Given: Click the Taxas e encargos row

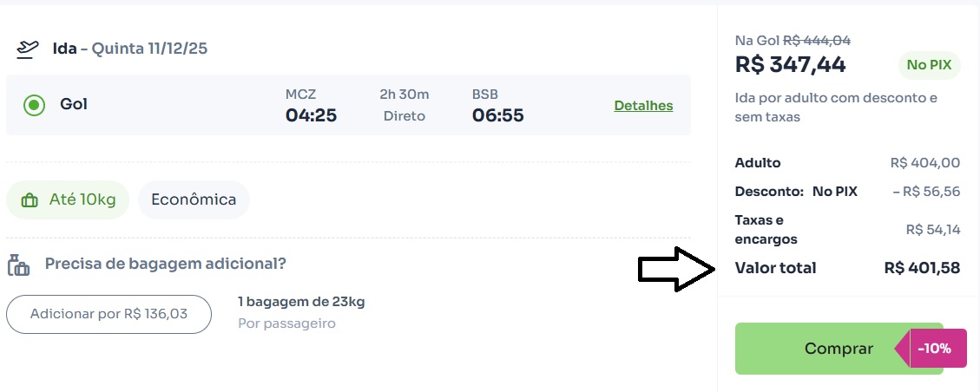Looking at the screenshot, I should 847,230.
